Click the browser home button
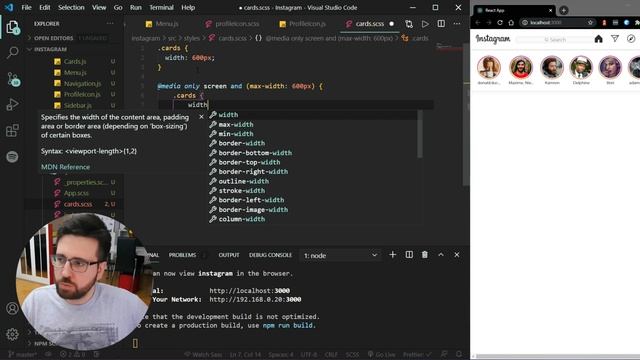640x360 pixels. pyautogui.click(x=511, y=23)
